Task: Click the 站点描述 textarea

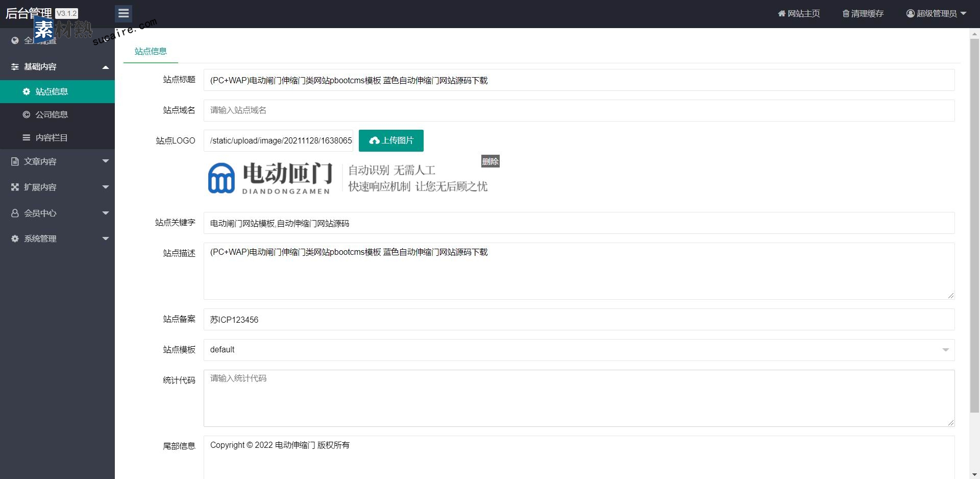Action: 579,271
